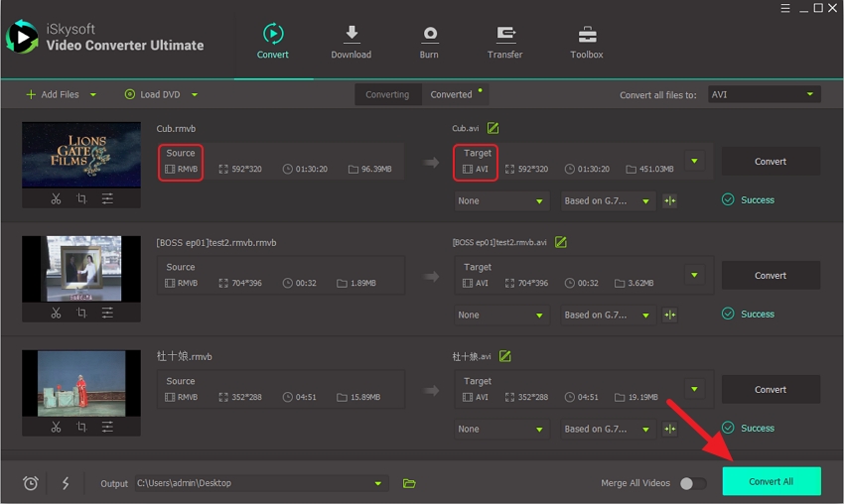The height and width of the screenshot is (504, 844).
Task: Open the Toolbox tab
Action: (586, 42)
